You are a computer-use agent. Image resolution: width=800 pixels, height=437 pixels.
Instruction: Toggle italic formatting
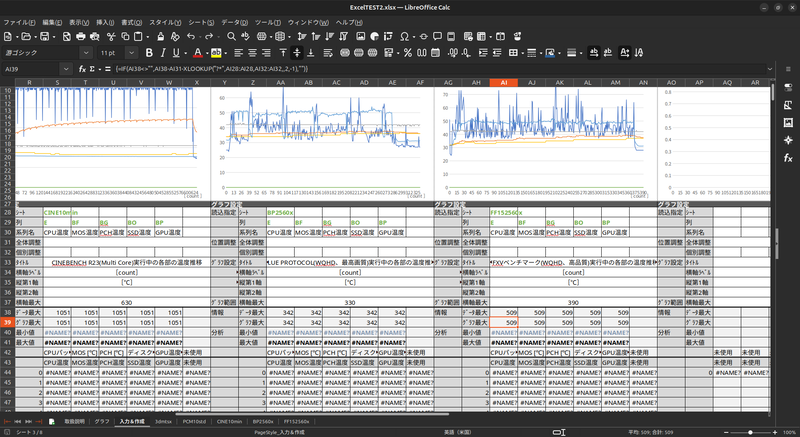[x=162, y=52]
